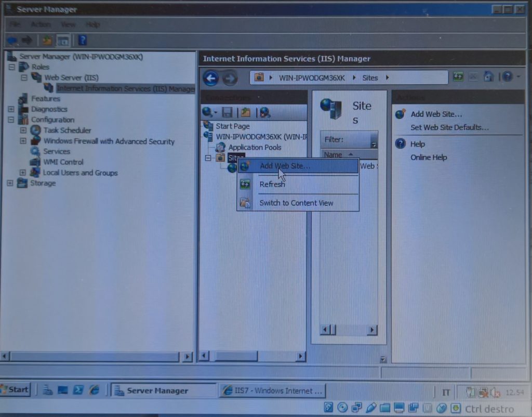Open the Online Help link in Actions pane

(429, 157)
